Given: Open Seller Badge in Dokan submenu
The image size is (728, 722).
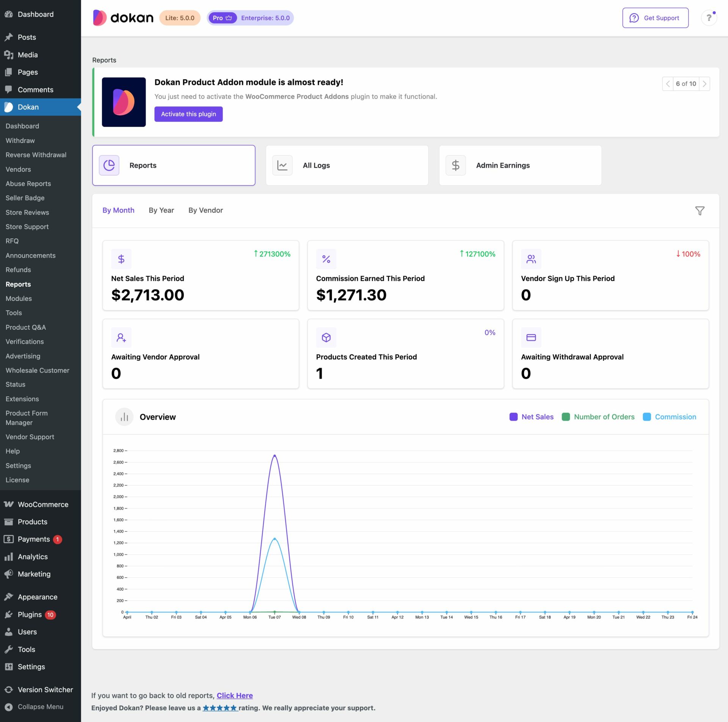Looking at the screenshot, I should click(25, 198).
